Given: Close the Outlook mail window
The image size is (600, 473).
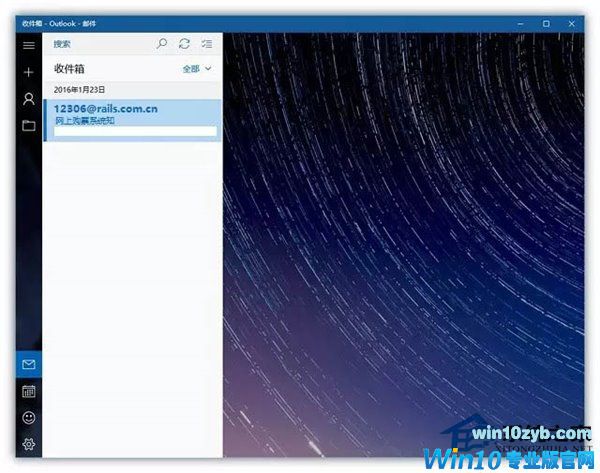Looking at the screenshot, I should [572, 24].
